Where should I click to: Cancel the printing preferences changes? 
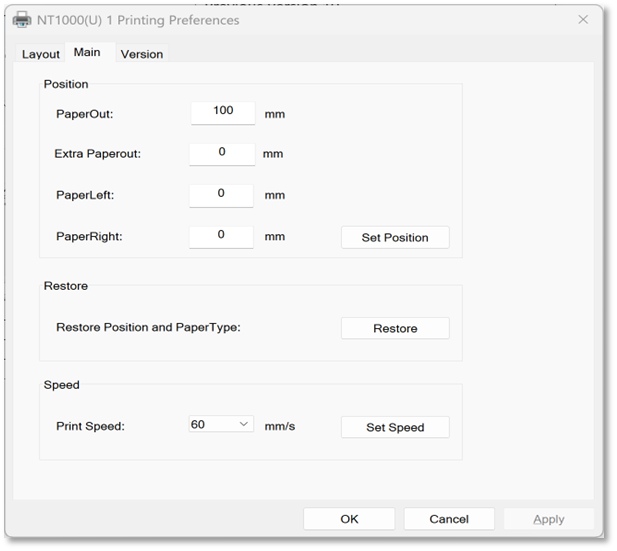(449, 519)
